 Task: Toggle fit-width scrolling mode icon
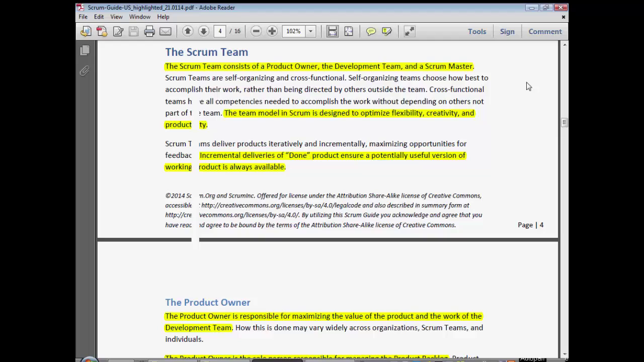click(333, 31)
